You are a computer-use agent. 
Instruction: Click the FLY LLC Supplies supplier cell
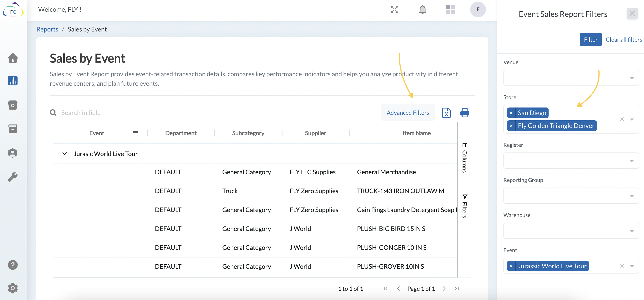(x=313, y=172)
